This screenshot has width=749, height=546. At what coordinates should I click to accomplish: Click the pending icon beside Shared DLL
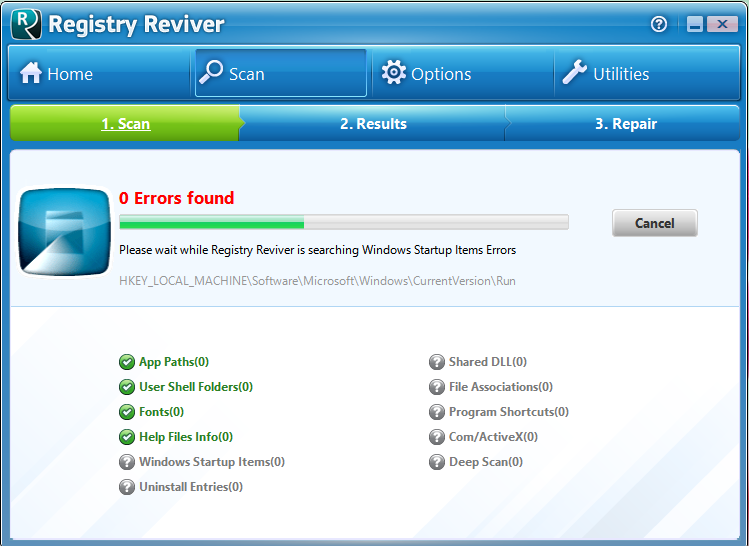[437, 362]
